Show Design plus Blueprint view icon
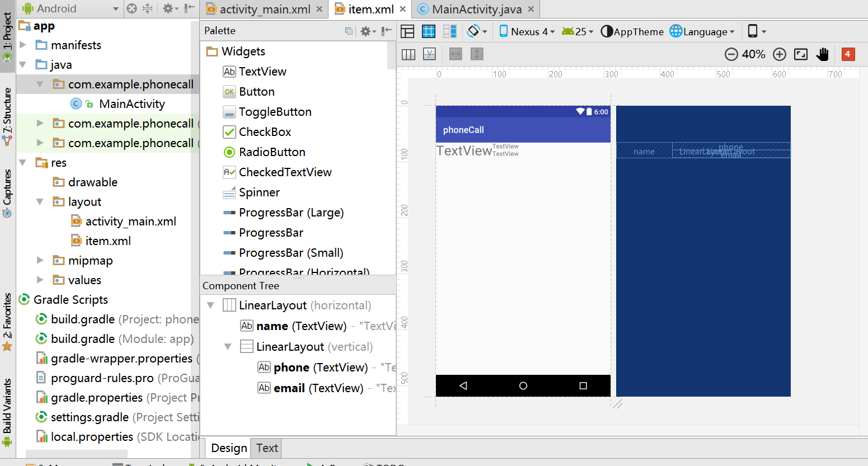Screen dimensions: 868x466 click(x=450, y=31)
